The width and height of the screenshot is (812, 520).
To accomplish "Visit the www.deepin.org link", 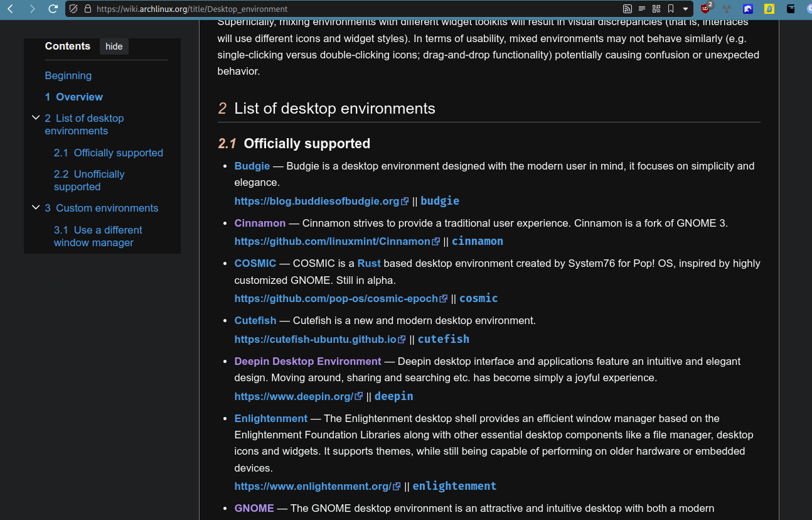I will pyautogui.click(x=294, y=396).
